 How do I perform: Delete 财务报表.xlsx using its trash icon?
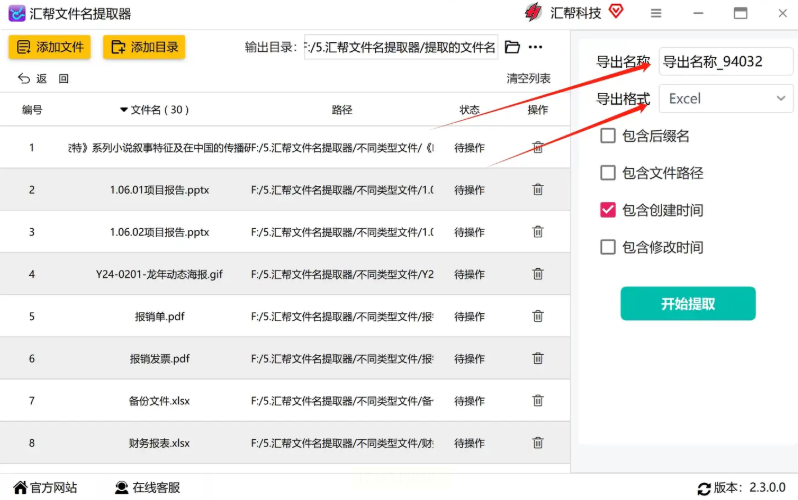click(x=538, y=442)
